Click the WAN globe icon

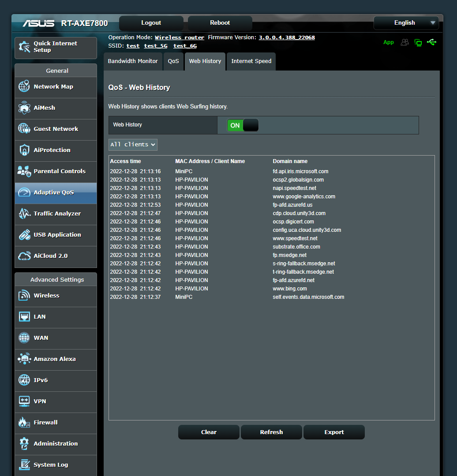[24, 338]
